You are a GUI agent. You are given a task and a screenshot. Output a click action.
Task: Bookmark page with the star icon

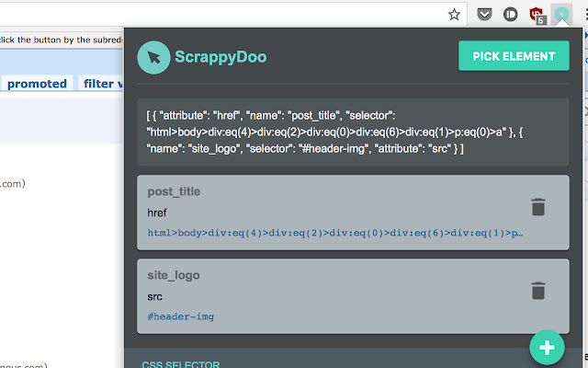tap(454, 15)
